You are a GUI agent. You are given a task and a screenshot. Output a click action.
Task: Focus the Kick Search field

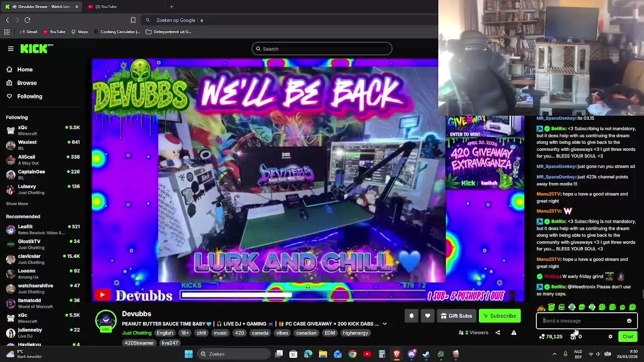click(322, 49)
